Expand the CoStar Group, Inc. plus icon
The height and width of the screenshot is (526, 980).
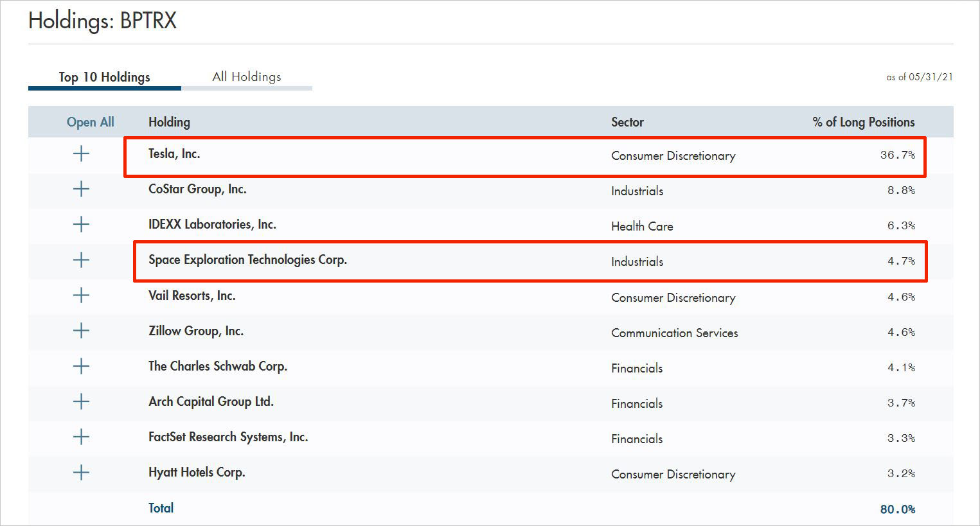(x=81, y=189)
